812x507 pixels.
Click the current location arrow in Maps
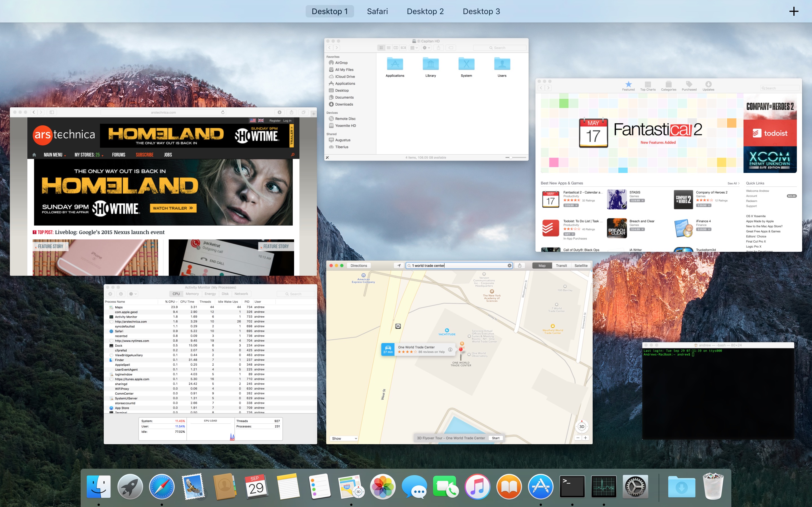399,266
